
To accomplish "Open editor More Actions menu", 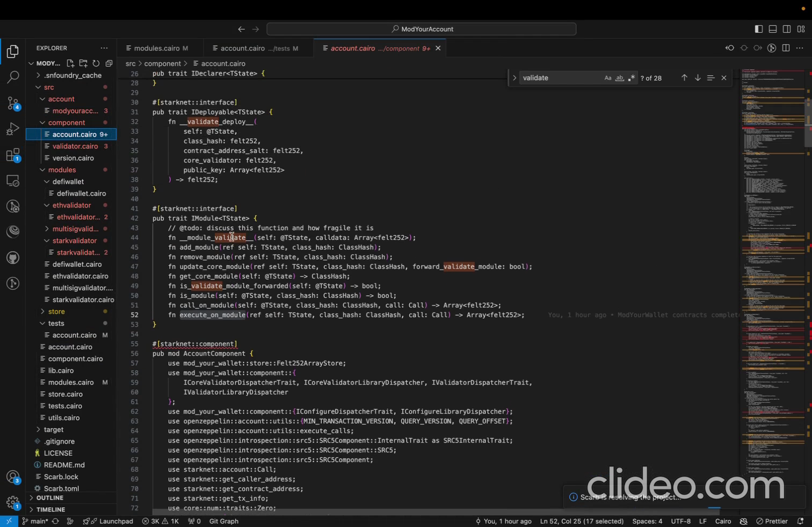I will click(x=800, y=48).
